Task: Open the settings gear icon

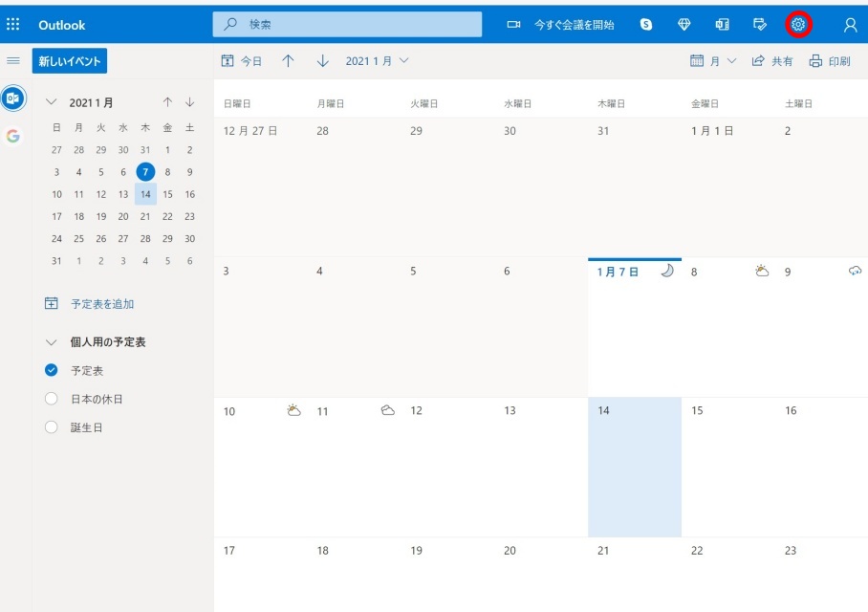Action: coord(797,24)
